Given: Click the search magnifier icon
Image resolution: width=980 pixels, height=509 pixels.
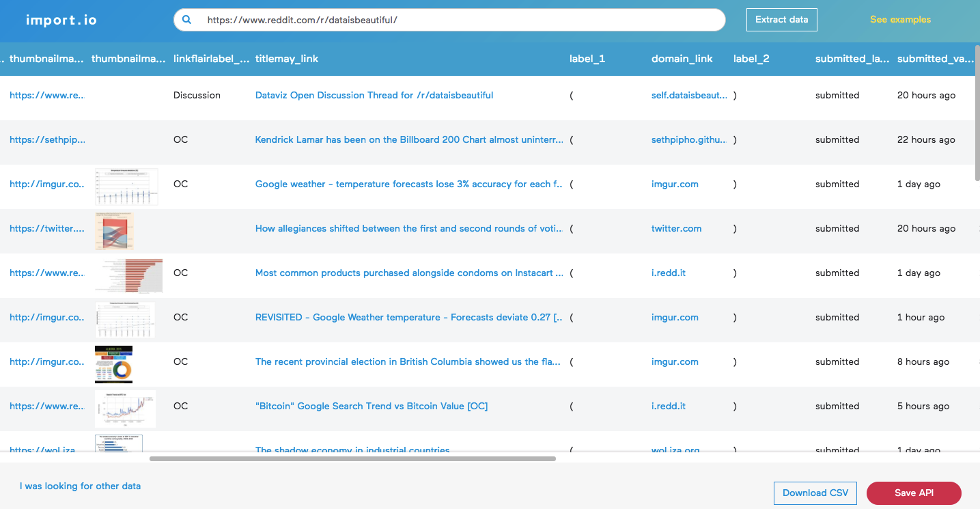Looking at the screenshot, I should coord(187,20).
